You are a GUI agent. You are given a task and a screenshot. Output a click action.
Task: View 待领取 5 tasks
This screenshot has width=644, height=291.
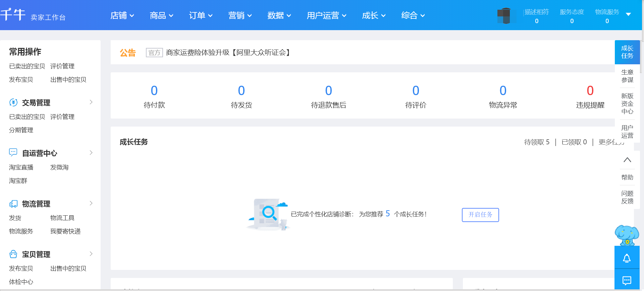tap(537, 142)
